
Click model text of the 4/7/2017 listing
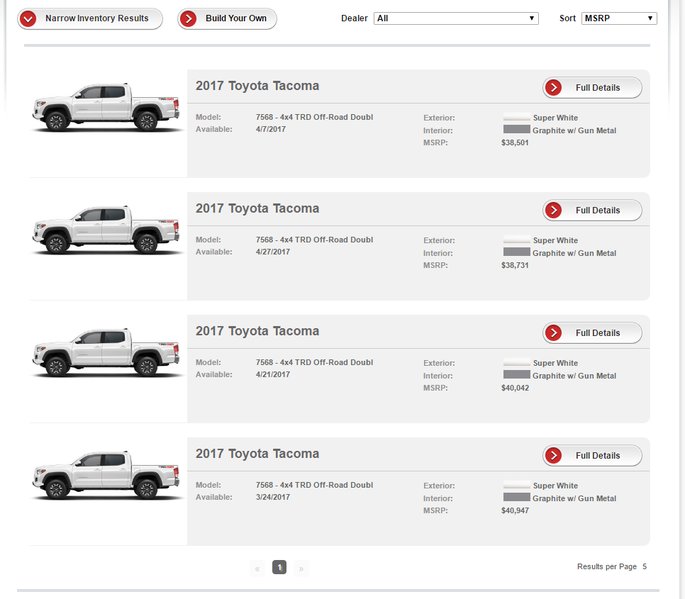click(315, 117)
